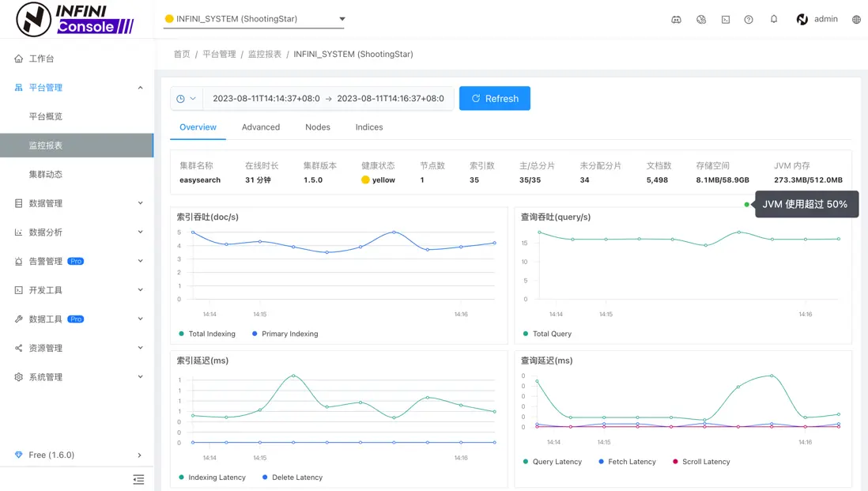Switch to the Advanced tab
The image size is (868, 491).
(x=261, y=127)
